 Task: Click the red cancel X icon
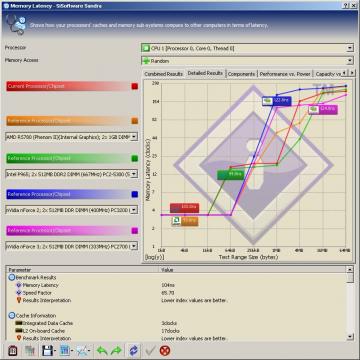[165, 351]
